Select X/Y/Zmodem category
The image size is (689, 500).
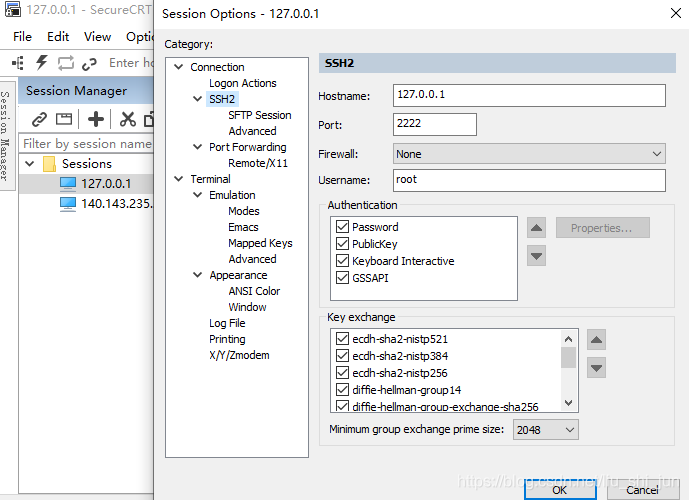click(239, 355)
